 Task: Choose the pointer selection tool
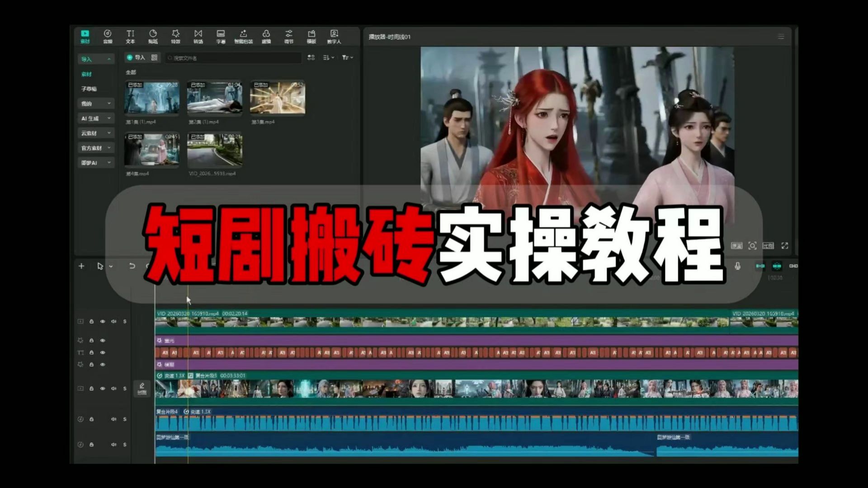[100, 266]
